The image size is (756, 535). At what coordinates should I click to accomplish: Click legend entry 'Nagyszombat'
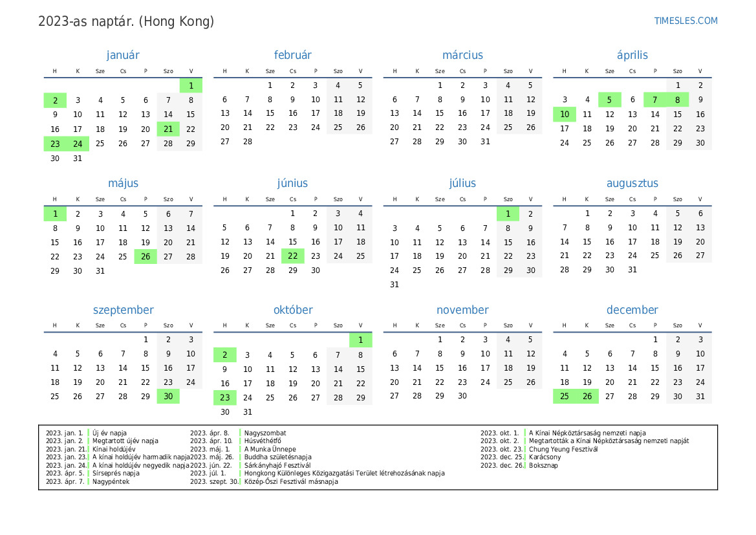[265, 433]
